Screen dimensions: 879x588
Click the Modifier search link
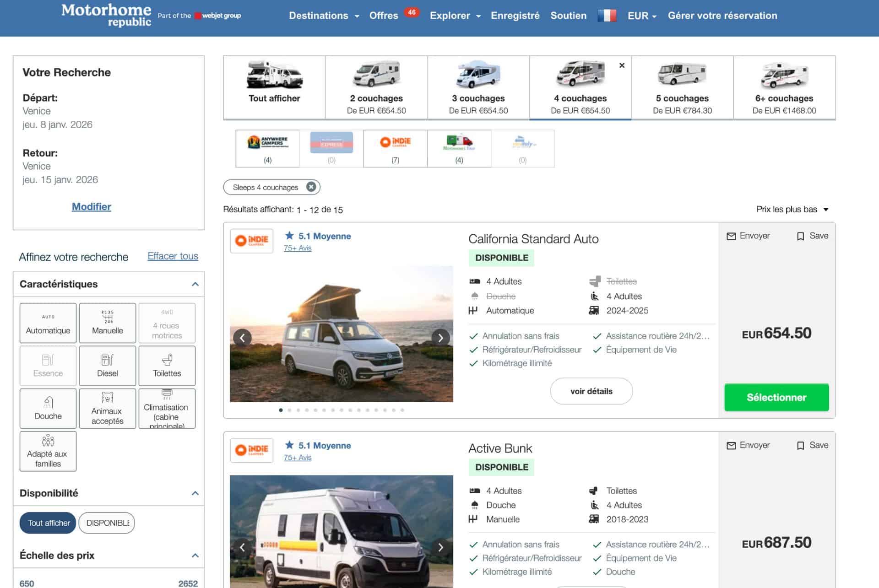pos(92,207)
